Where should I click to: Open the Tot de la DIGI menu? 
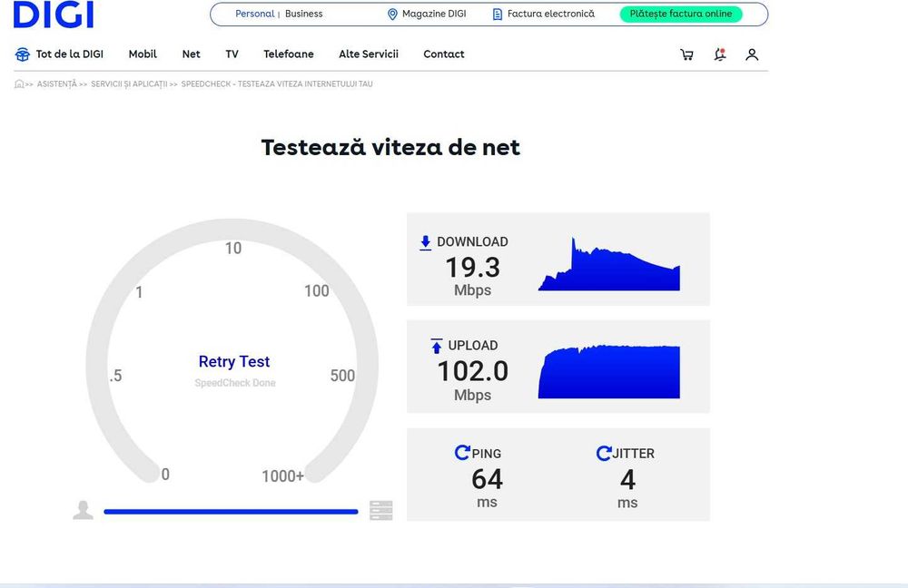point(59,54)
